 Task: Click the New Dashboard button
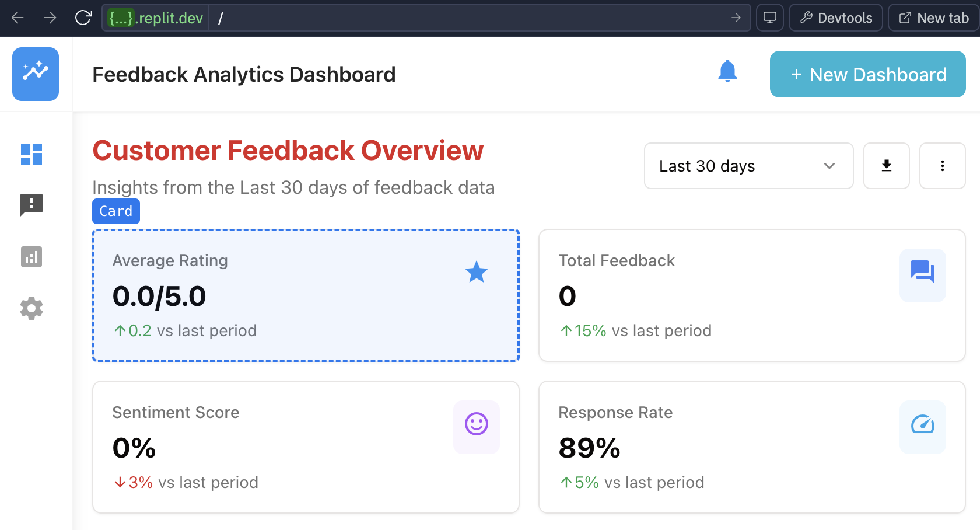pos(867,74)
